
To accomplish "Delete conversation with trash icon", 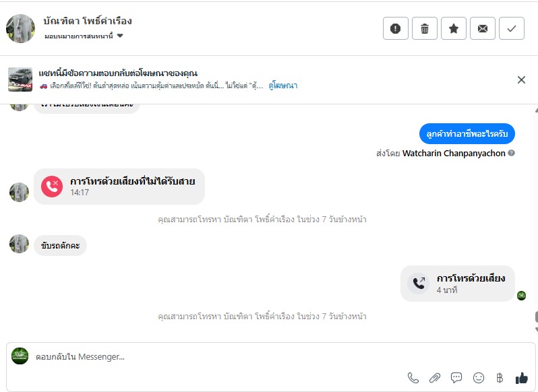I will pos(425,28).
